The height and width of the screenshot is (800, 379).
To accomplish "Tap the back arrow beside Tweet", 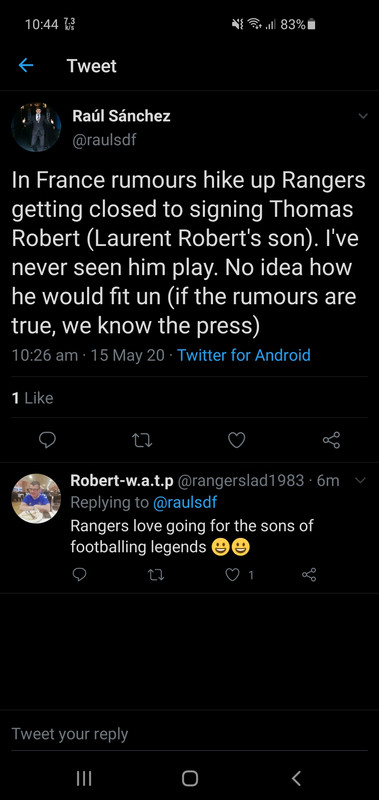I will pos(26,65).
